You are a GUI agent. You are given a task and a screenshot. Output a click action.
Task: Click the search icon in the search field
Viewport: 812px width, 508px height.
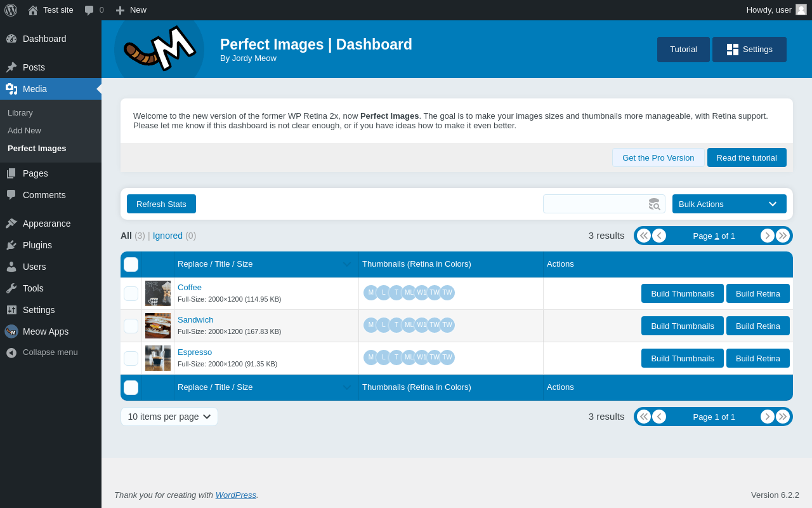pyautogui.click(x=654, y=204)
